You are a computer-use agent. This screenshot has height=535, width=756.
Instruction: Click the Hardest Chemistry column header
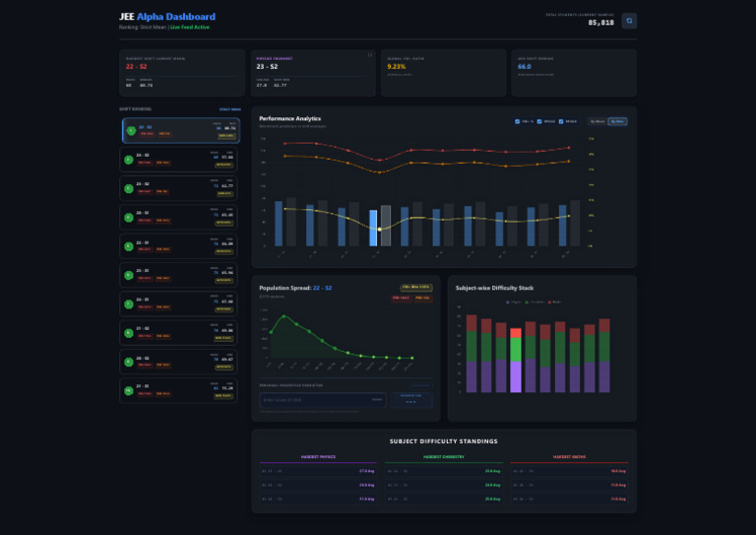tap(444, 457)
